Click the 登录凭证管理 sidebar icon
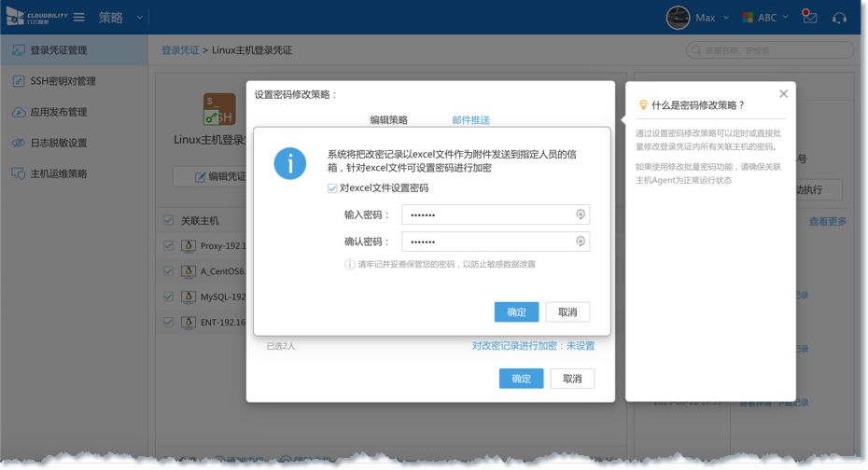Screen dimensions: 868x470 (x=19, y=50)
